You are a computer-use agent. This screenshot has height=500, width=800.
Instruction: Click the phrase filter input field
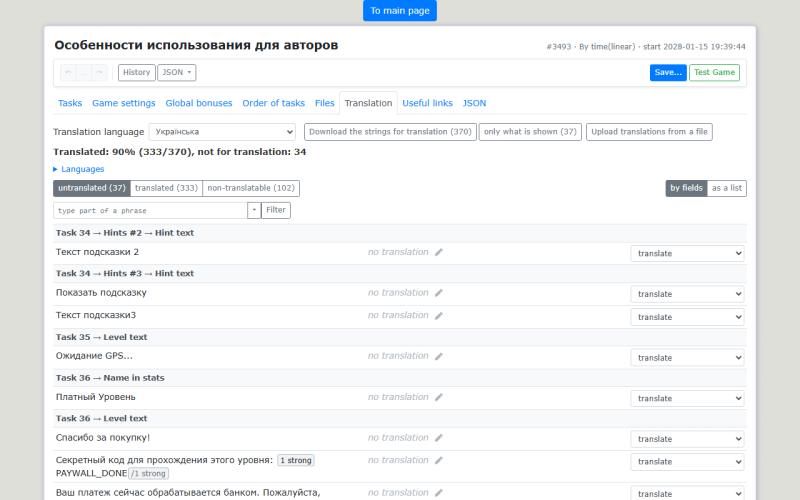point(151,210)
